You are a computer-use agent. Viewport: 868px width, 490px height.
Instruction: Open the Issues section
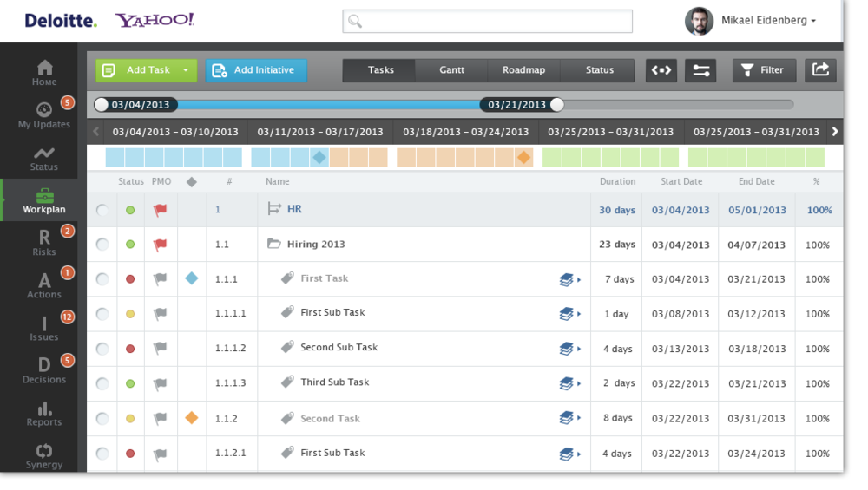43,329
